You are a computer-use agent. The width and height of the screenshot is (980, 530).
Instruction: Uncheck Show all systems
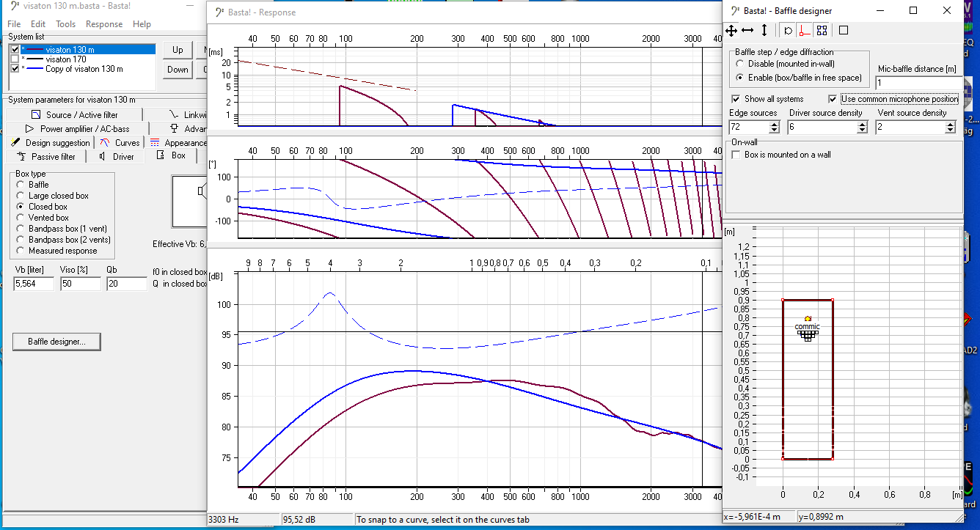point(736,99)
